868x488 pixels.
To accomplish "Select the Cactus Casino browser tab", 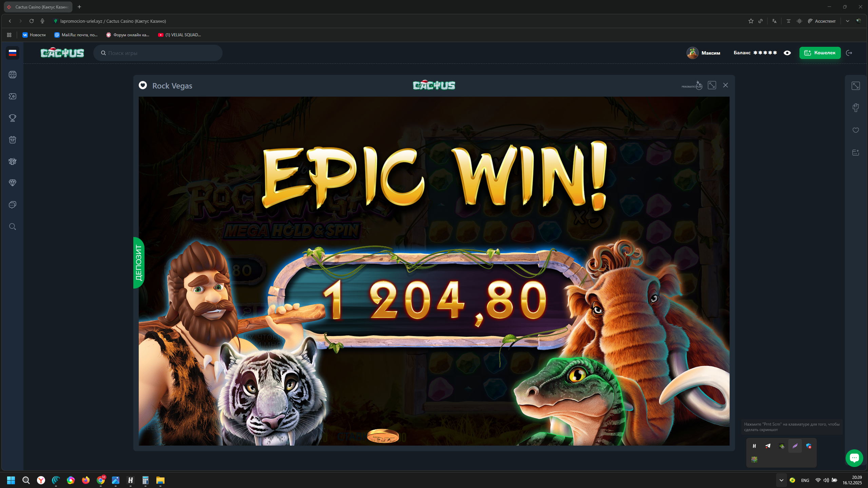I will pyautogui.click(x=38, y=7).
